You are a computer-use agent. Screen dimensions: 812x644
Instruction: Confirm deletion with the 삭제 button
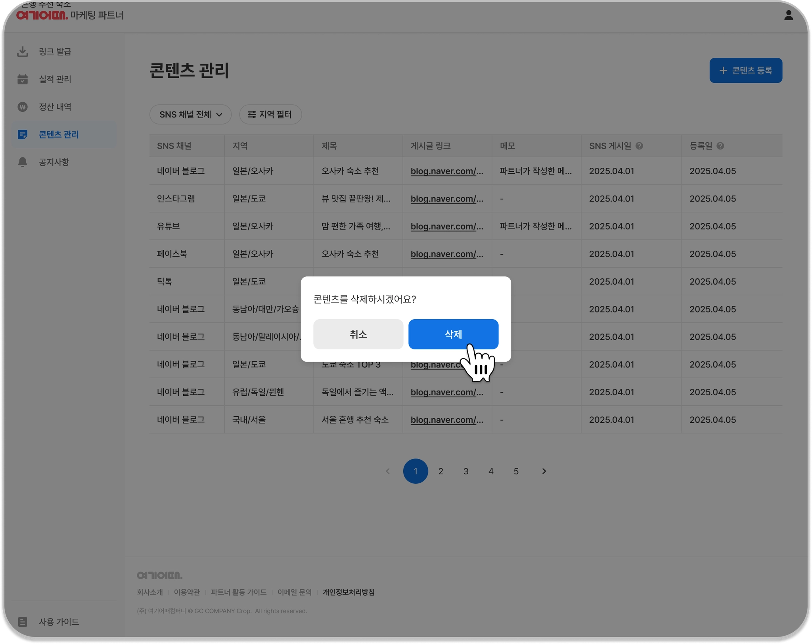click(453, 334)
